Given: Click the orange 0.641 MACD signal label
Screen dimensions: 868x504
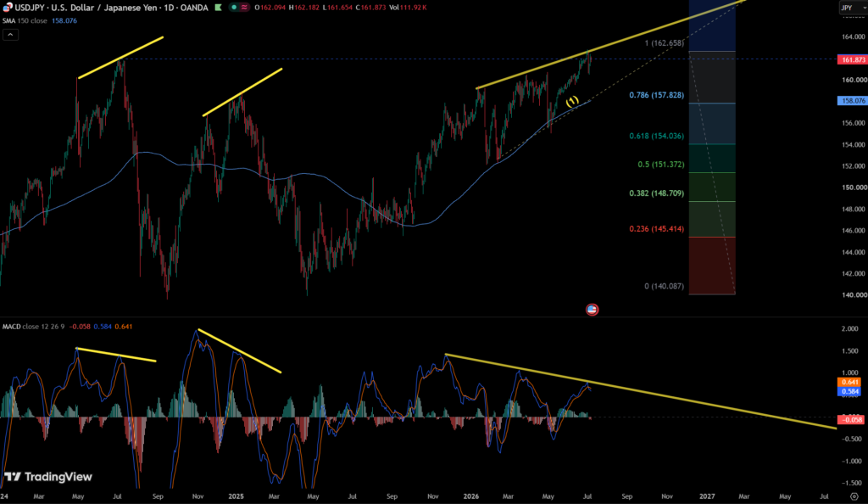Looking at the screenshot, I should coord(849,382).
